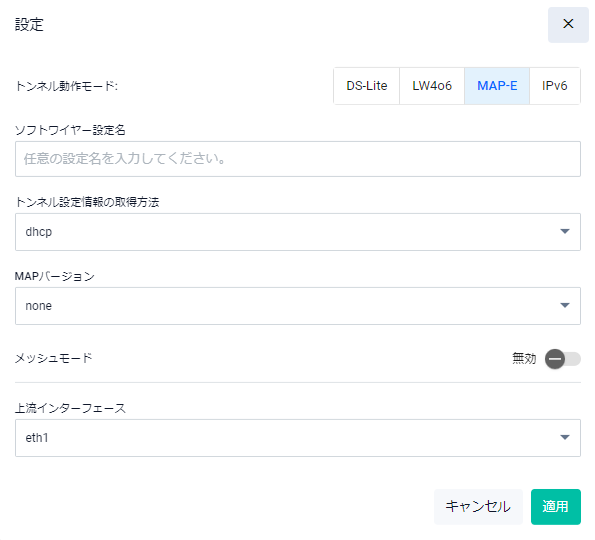This screenshot has height=540, width=595.
Task: Click the 無効 status label beside the switch
Action: [x=524, y=358]
